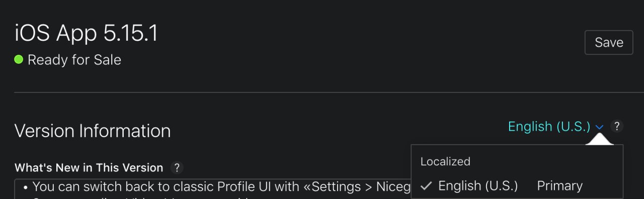
Task: Click the What's New in This Version label
Action: pyautogui.click(x=89, y=167)
